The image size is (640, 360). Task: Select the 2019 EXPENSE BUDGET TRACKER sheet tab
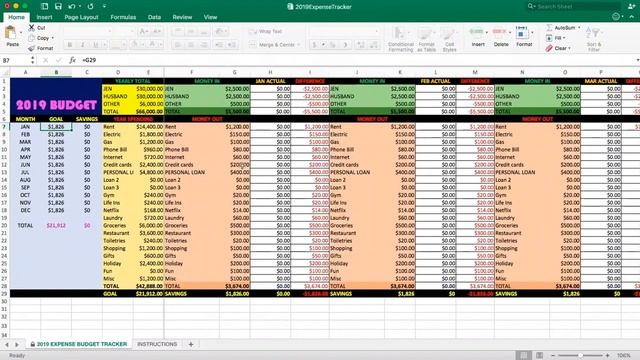coord(78,344)
